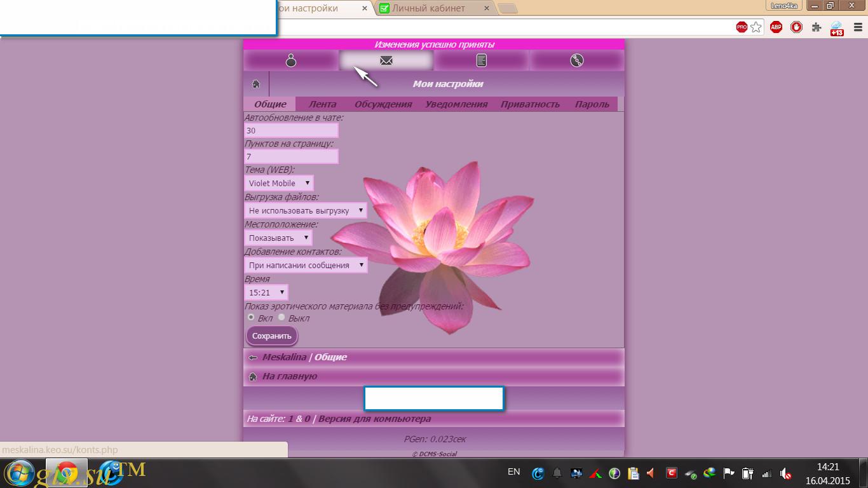Viewport: 868px width, 488px height.
Task: Open the red C square tray icon
Action: (671, 473)
